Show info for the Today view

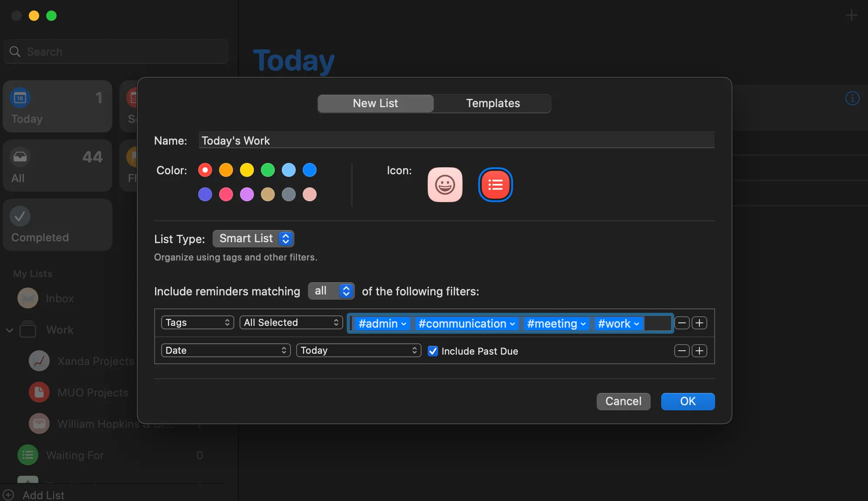pyautogui.click(x=852, y=98)
